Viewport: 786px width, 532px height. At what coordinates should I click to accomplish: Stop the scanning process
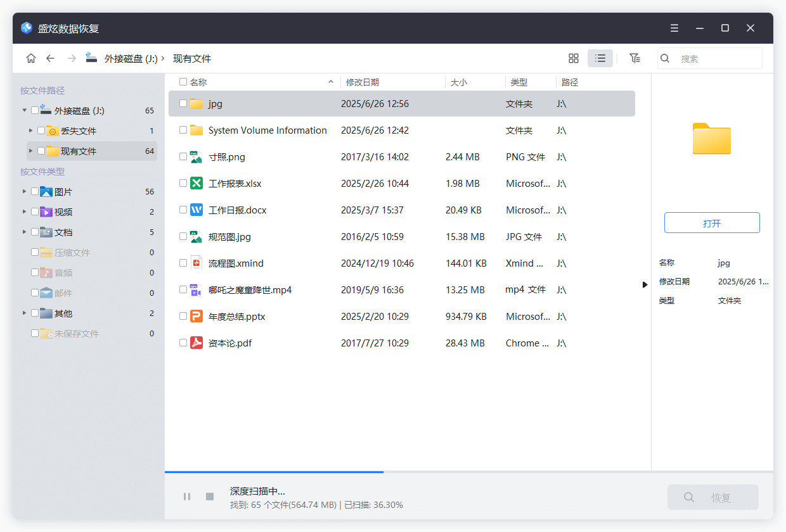click(209, 497)
